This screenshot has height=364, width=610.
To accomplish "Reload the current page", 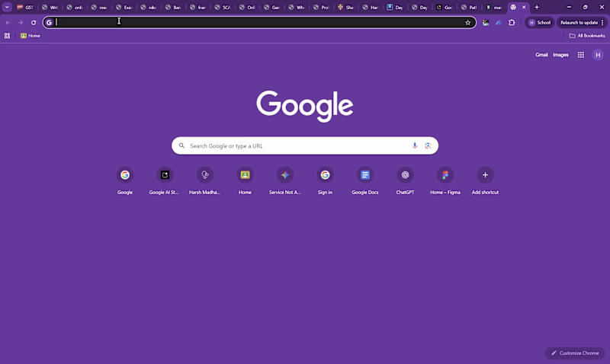I will pos(34,23).
